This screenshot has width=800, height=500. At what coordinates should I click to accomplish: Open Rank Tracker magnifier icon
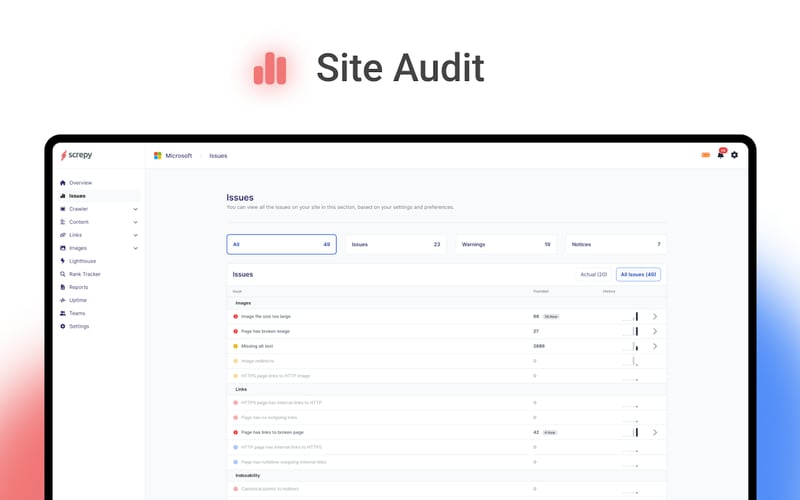(63, 274)
